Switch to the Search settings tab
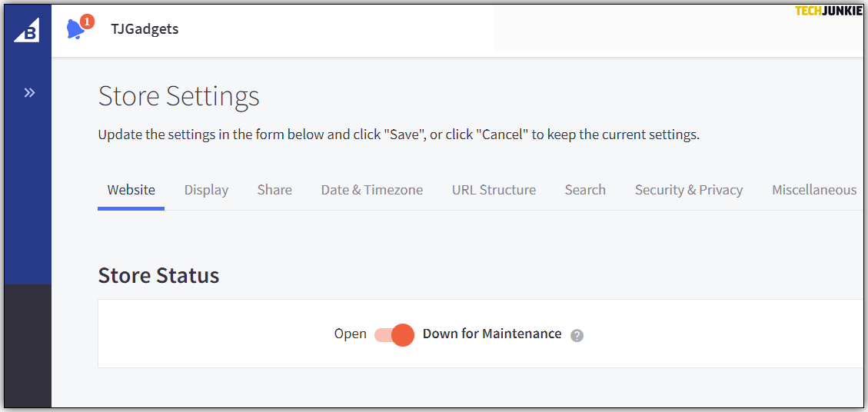The height and width of the screenshot is (412, 868). tap(585, 190)
